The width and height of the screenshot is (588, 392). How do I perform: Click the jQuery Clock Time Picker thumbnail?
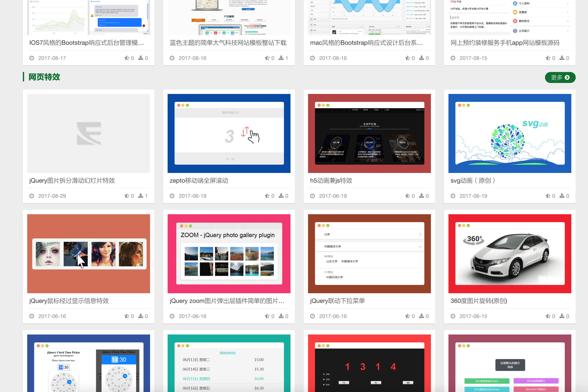88,363
